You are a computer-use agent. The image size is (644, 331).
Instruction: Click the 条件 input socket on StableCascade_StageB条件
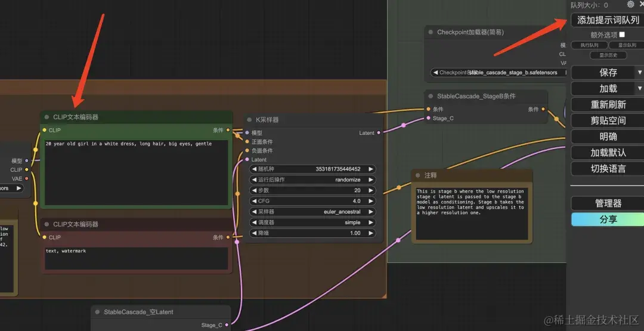tap(428, 109)
